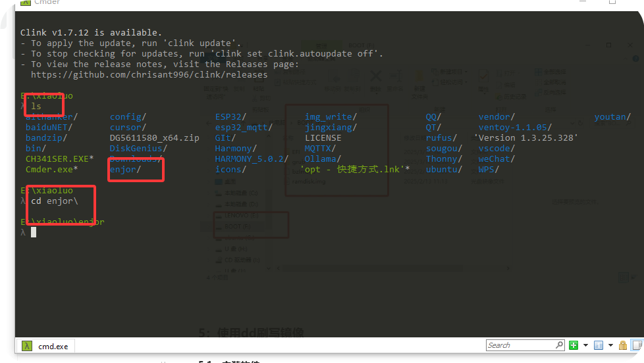Screen dimensions: 644x363
Task: Click the 'vscode/' directory entry
Action: point(496,149)
